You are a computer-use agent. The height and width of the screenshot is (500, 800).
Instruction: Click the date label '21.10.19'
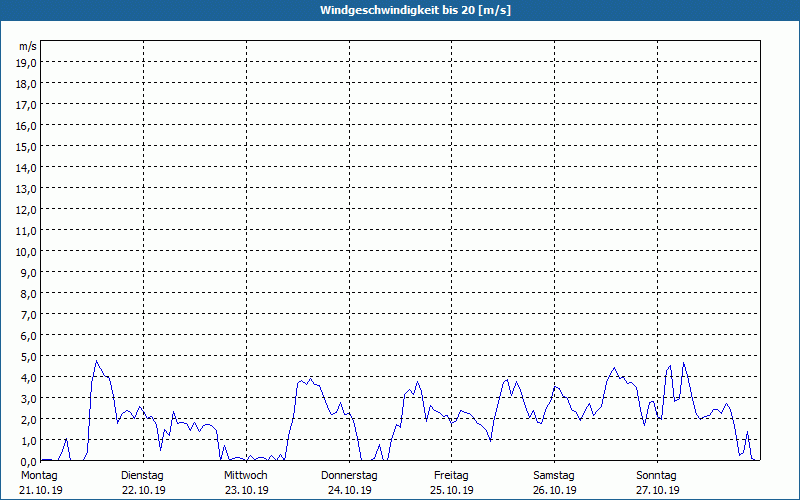pos(40,490)
